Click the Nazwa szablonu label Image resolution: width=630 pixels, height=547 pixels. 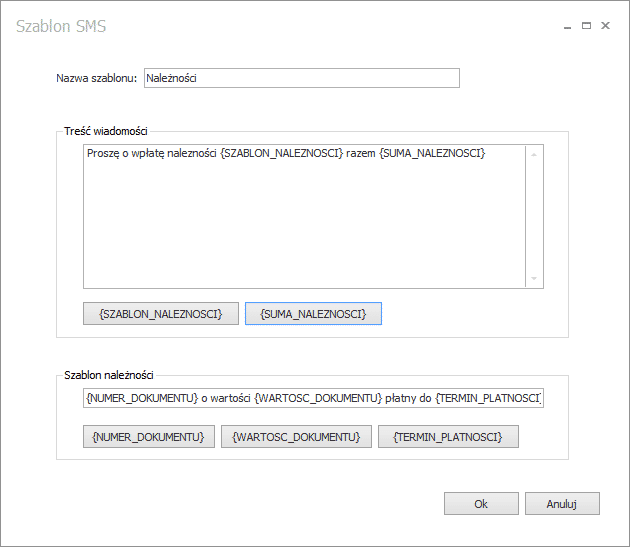tap(96, 78)
